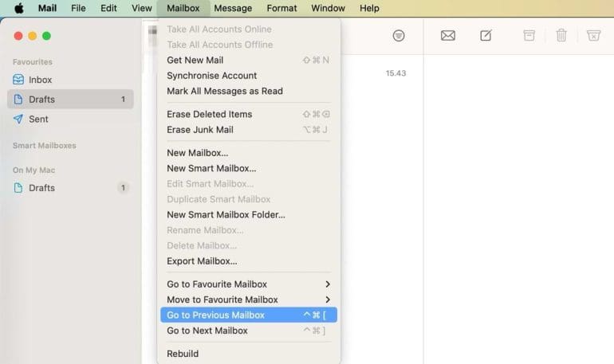Select New Mailbox… menu item
Viewport: 614px width, 364px height.
[x=249, y=153]
